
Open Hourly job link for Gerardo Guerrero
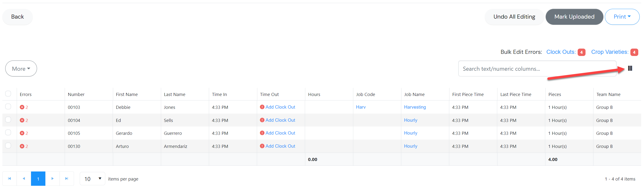tap(411, 133)
